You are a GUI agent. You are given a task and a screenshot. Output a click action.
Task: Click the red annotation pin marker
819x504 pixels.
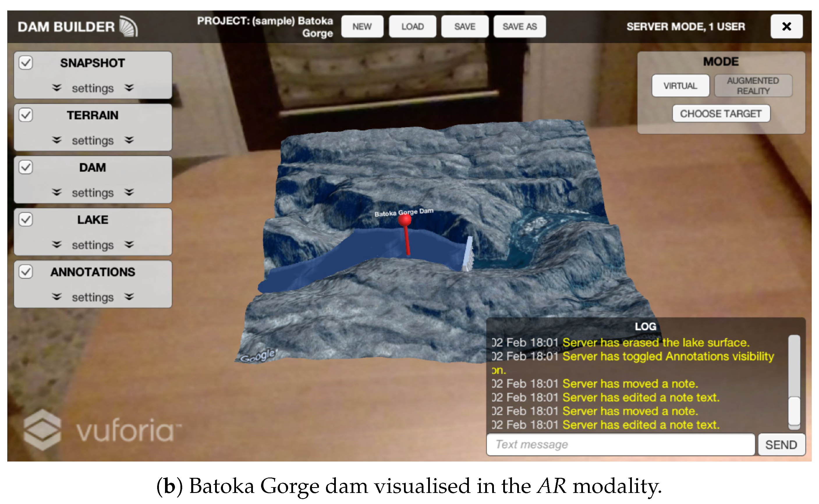(x=405, y=220)
